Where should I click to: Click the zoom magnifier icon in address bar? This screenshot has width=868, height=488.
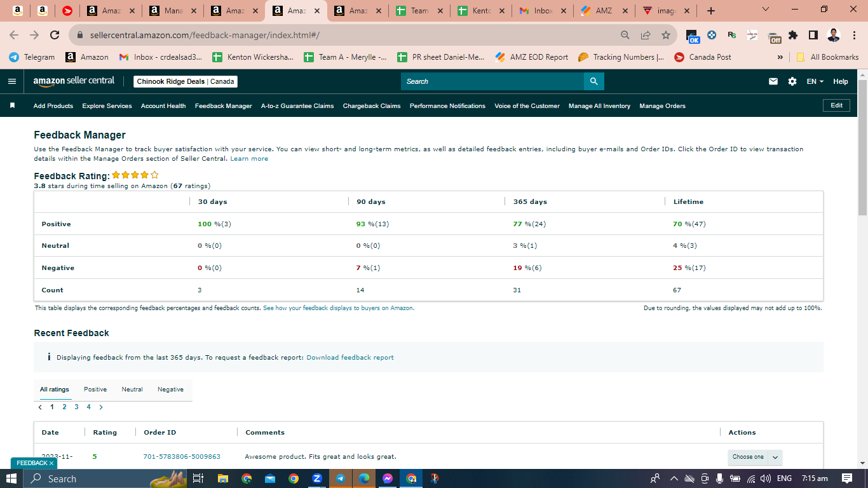(625, 35)
